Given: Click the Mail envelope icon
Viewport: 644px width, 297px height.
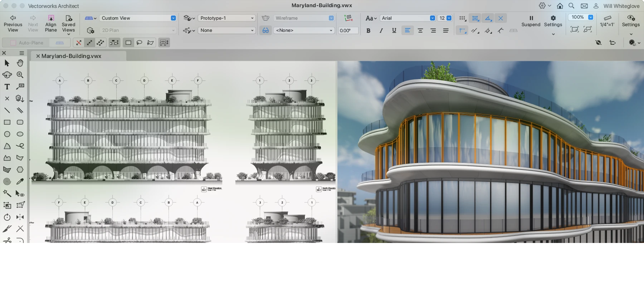Looking at the screenshot, I should pyautogui.click(x=584, y=6).
